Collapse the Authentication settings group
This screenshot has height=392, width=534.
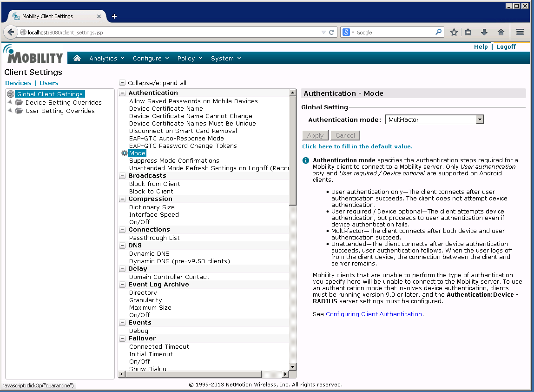point(123,93)
